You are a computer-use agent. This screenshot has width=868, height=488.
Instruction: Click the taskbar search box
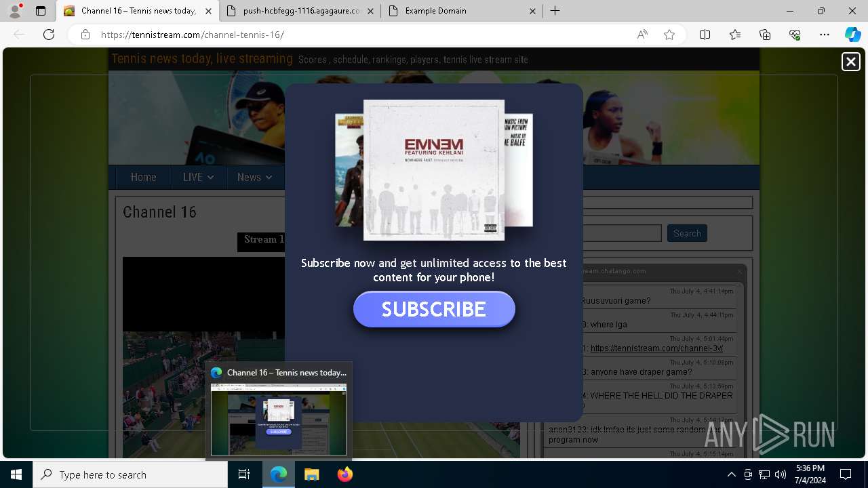pyautogui.click(x=130, y=474)
